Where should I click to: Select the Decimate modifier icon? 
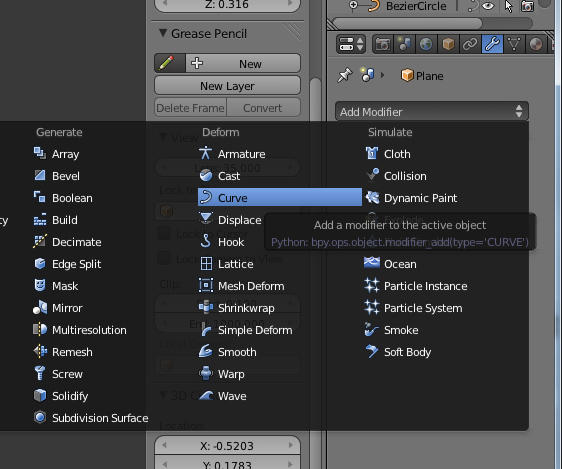(39, 241)
